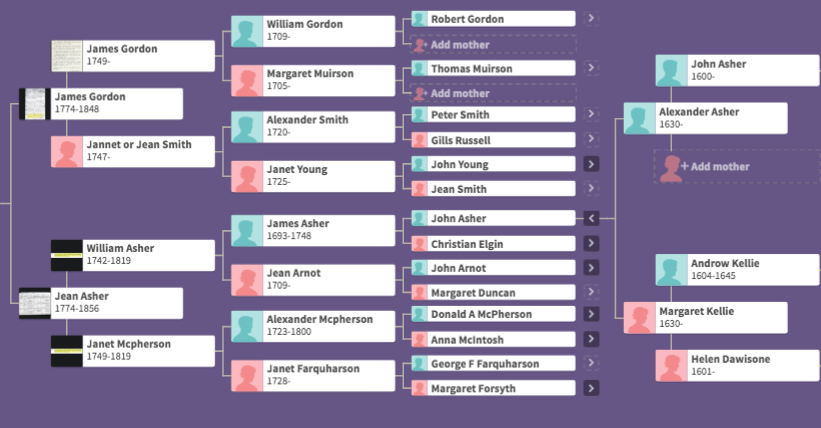Expand Donald A McPherson's ancestors arrow
Screen dimensions: 821x428
[591, 314]
